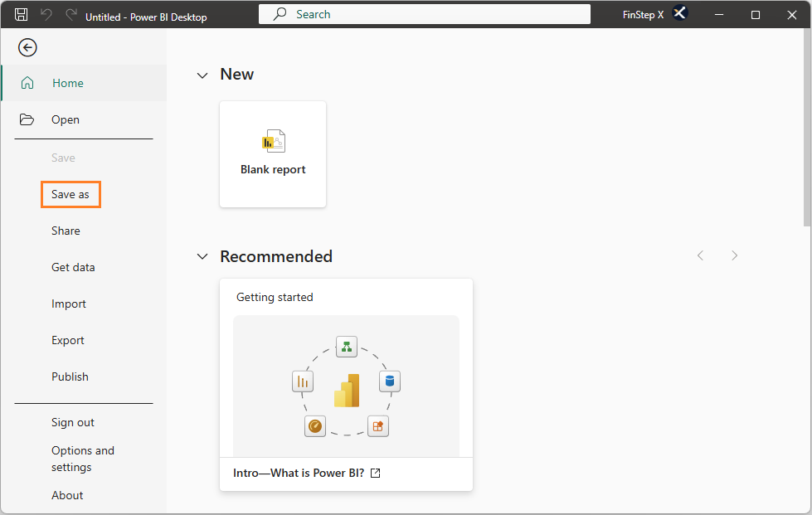Click the Recommended section heading

tap(276, 256)
